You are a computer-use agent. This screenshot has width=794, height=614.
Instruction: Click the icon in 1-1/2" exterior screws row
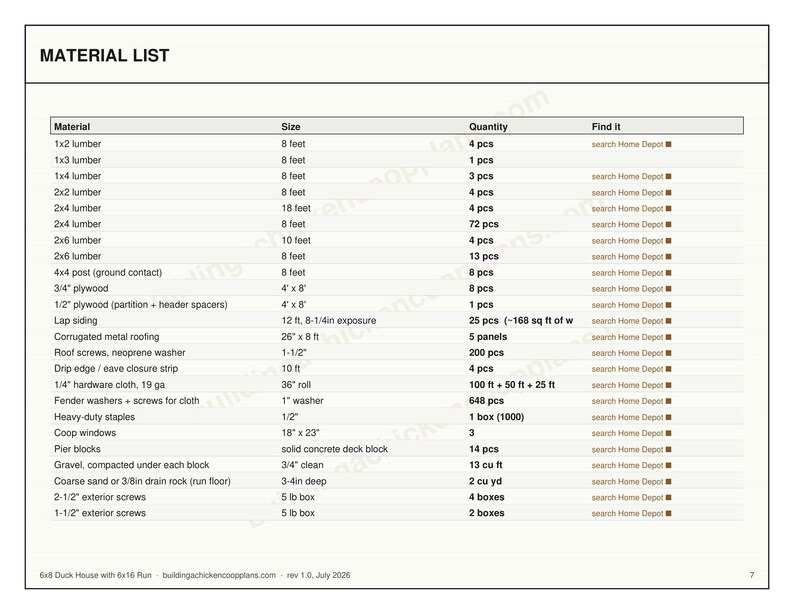pos(668,513)
